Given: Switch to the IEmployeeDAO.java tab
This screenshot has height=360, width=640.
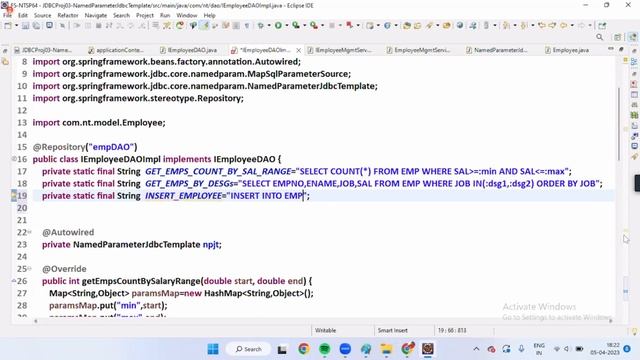Looking at the screenshot, I should (x=188, y=50).
